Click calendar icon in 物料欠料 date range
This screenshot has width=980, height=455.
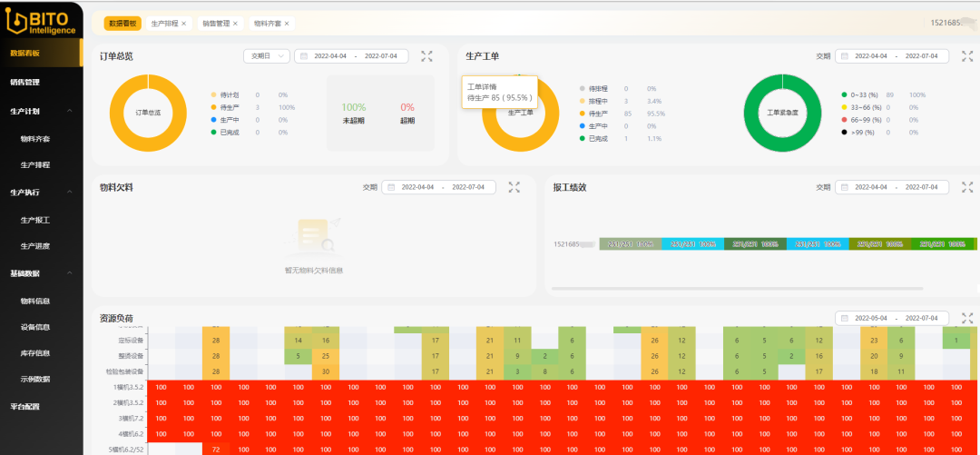tap(391, 187)
